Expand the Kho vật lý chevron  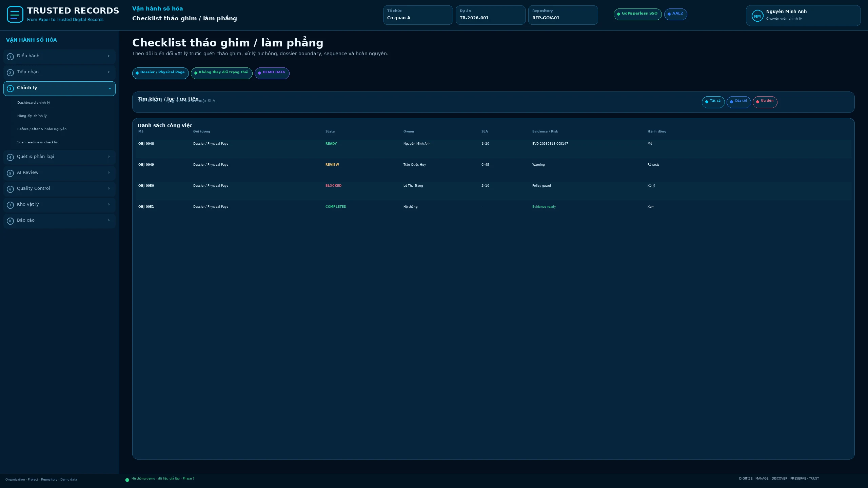pos(109,204)
